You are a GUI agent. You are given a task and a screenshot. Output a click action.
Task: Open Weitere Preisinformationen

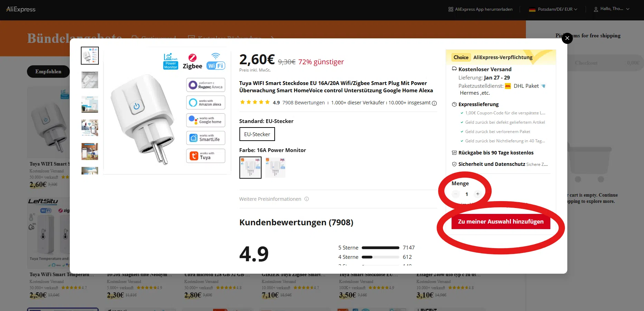point(270,199)
